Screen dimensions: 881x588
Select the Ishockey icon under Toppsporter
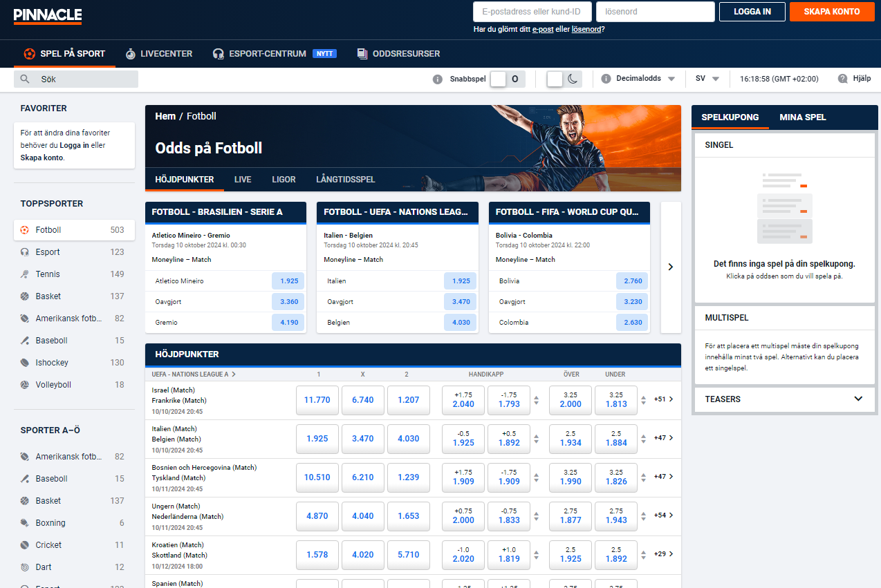pos(25,363)
